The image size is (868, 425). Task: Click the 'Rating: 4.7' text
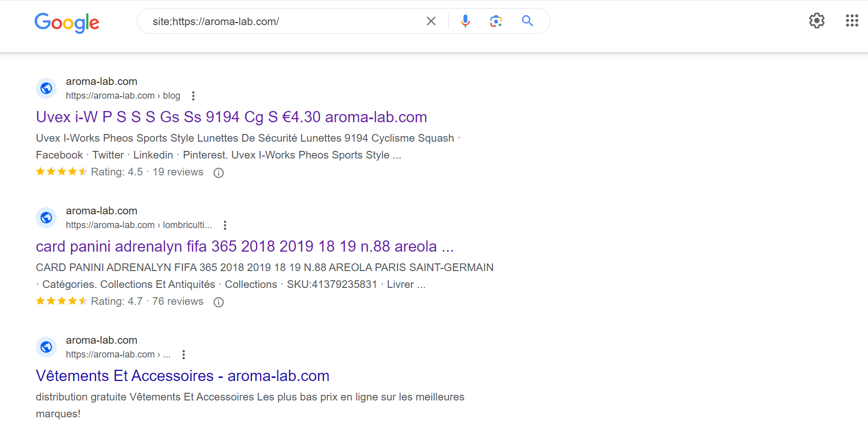coord(117,301)
